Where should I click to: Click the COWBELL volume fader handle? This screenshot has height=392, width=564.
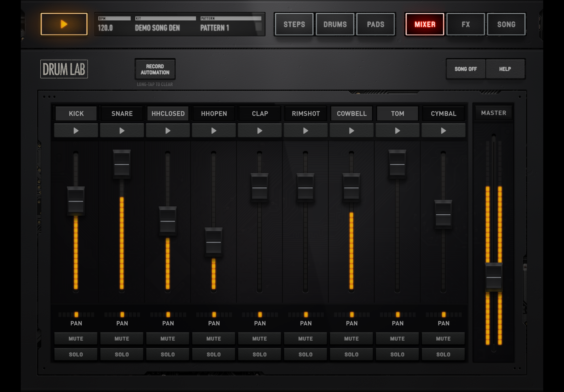coord(351,188)
